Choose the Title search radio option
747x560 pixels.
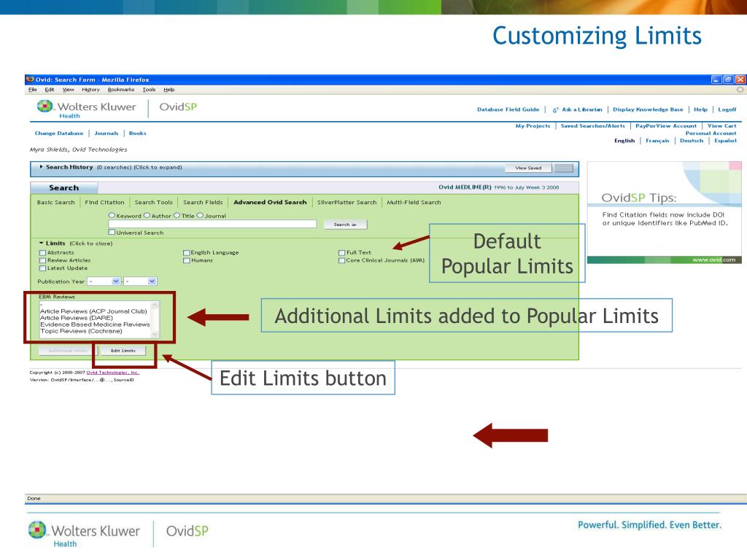(x=177, y=215)
